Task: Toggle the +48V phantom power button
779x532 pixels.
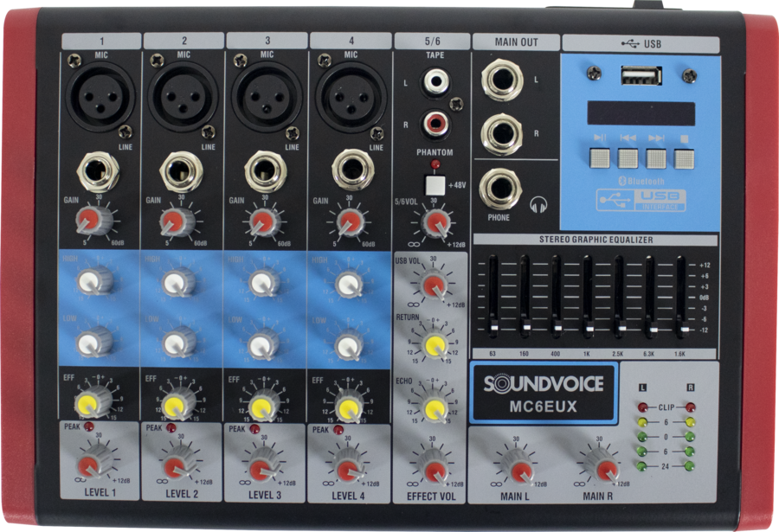Action: [435, 185]
